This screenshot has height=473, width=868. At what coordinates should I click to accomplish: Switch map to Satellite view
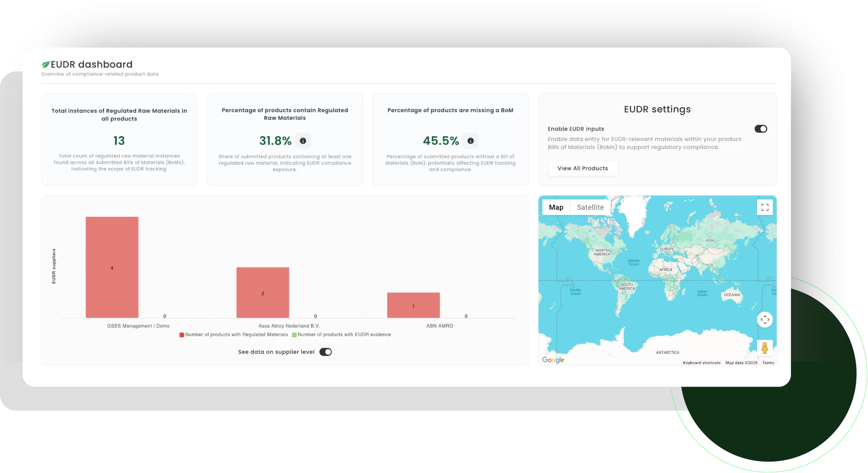(x=590, y=207)
